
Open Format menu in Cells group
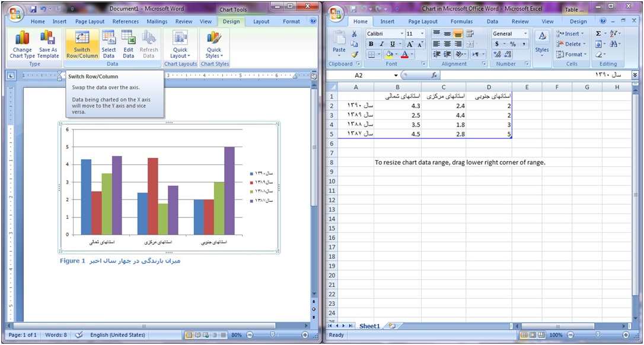tap(571, 54)
